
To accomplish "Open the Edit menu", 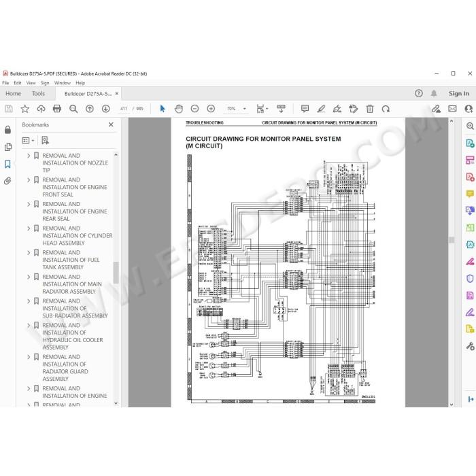I will pos(18,83).
